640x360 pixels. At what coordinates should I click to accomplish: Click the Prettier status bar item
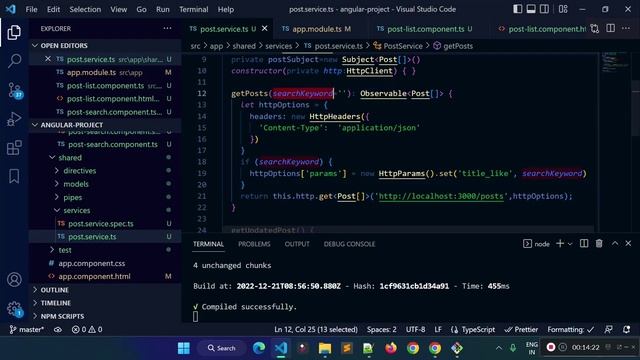tap(521, 329)
